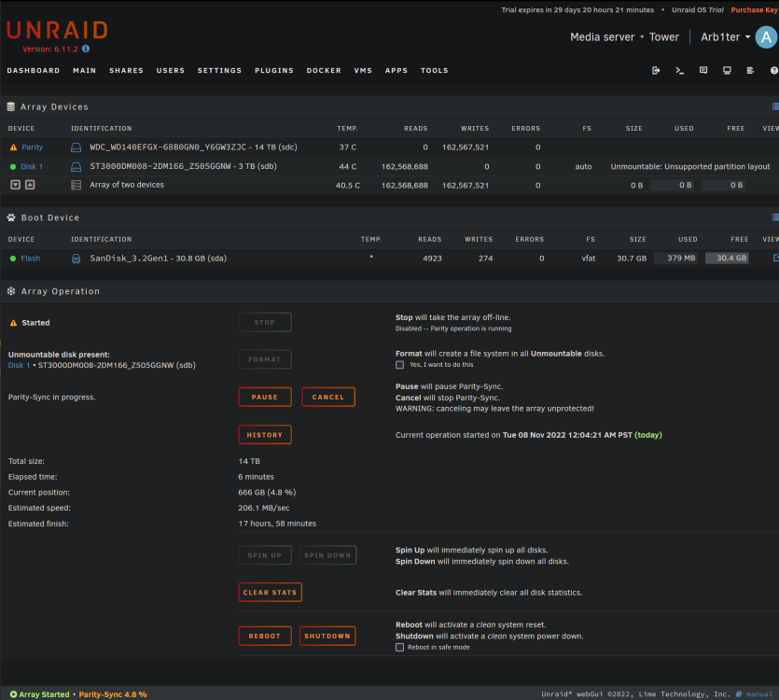This screenshot has width=779, height=700.
Task: Open parity HISTORY button
Action: [x=265, y=435]
